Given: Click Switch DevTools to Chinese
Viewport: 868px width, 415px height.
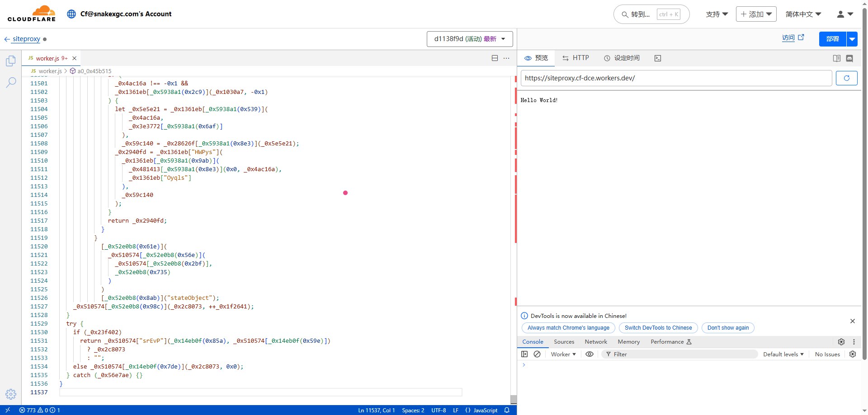Looking at the screenshot, I should (x=658, y=328).
